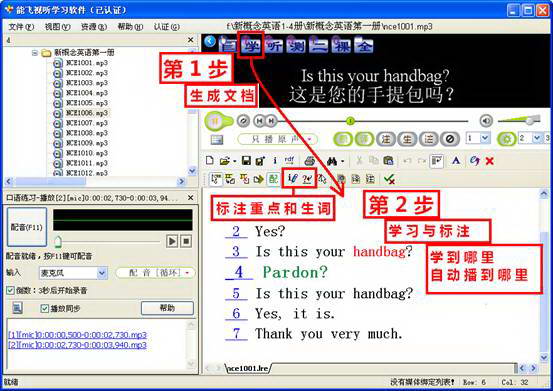
Task: Select the 听 (listen) mode icon
Action: coord(274,45)
